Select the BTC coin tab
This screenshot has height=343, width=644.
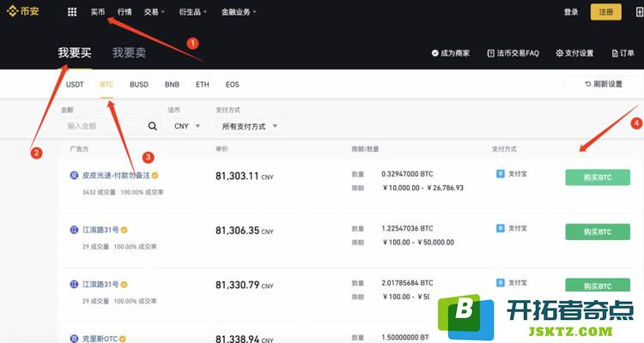point(106,84)
